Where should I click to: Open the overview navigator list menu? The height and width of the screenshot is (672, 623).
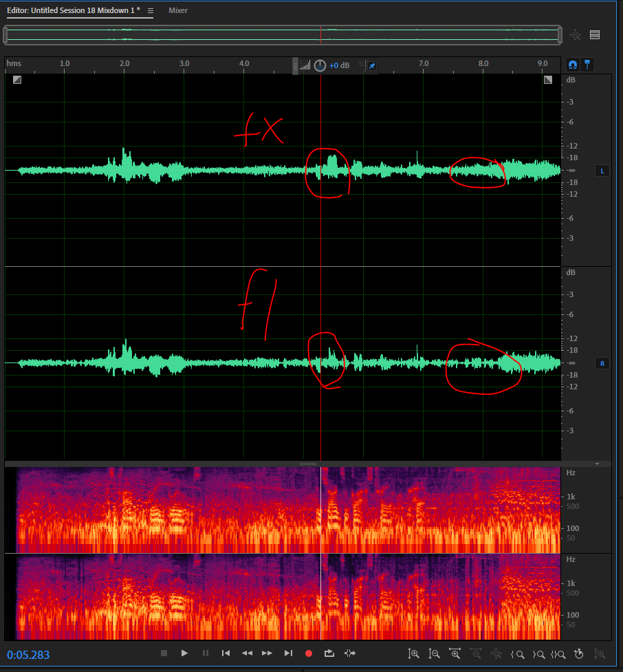coord(595,35)
